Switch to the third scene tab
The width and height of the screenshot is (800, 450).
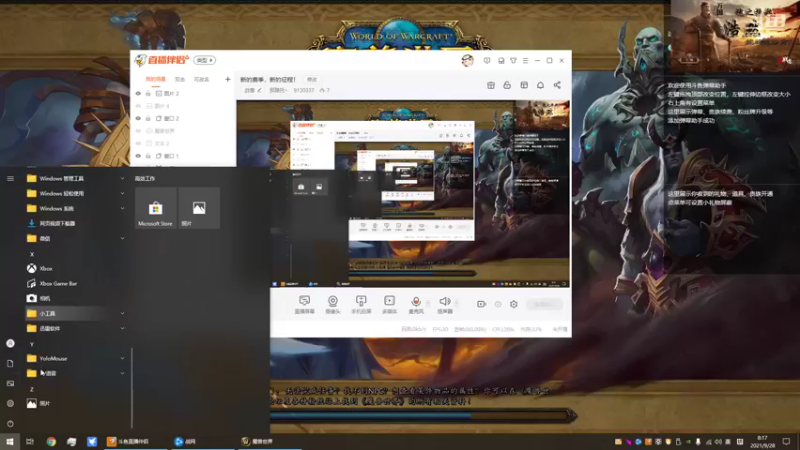(x=202, y=79)
